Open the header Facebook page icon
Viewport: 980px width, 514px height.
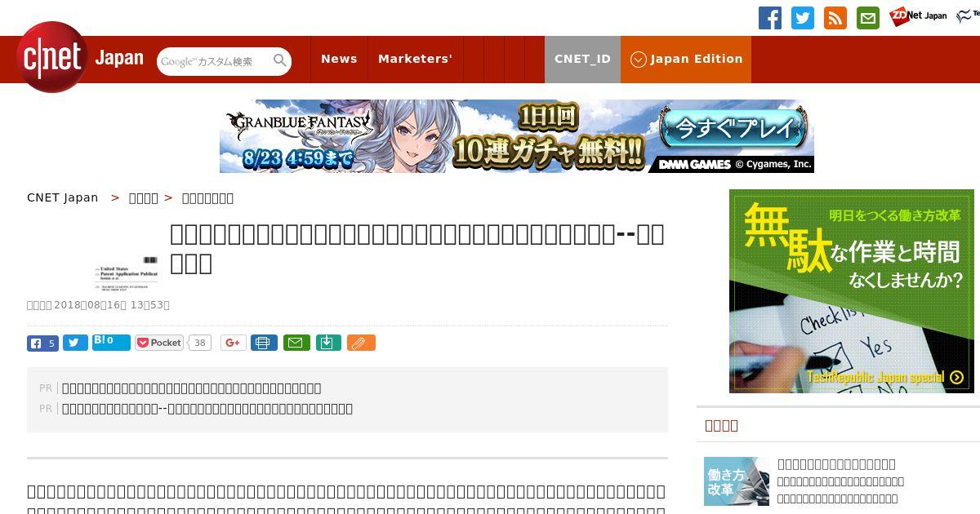[x=770, y=18]
